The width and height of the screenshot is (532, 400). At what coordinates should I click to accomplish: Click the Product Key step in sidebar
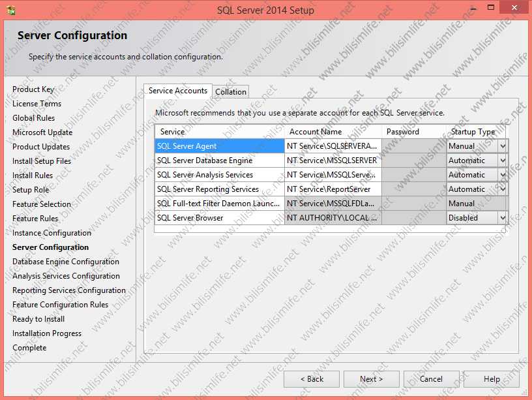point(33,89)
